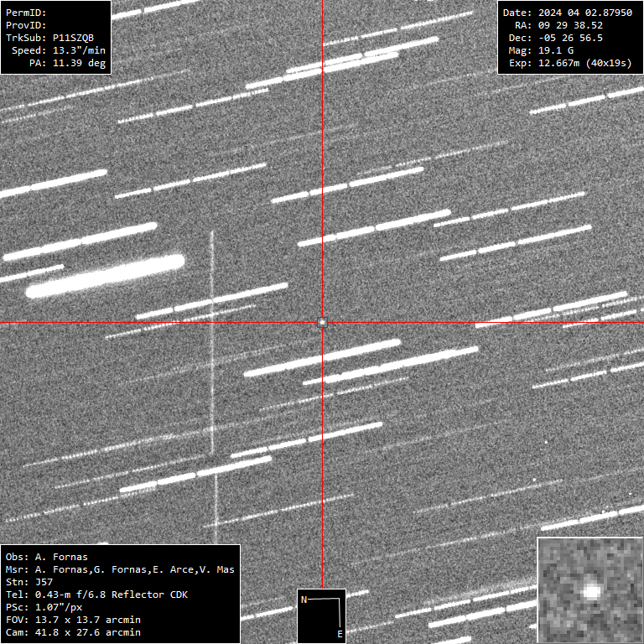Click the Tel 0.43-m f/6.8 Reflector line
Viewport: 644px width, 644px height.
point(96,595)
